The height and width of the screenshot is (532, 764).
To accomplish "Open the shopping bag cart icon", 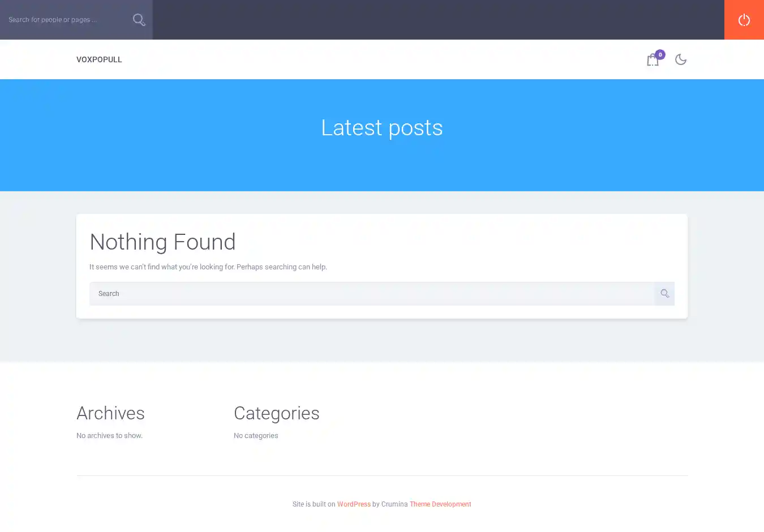I will [652, 61].
